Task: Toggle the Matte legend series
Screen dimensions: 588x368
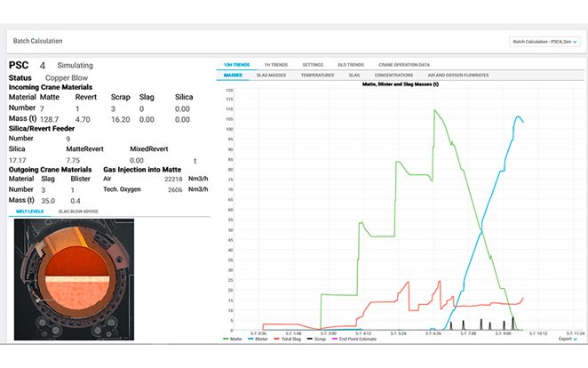Action: pos(234,339)
